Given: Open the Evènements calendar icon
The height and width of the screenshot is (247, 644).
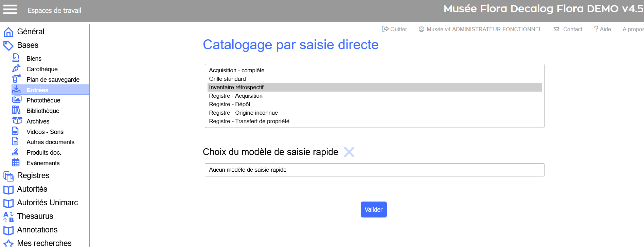Looking at the screenshot, I should pyautogui.click(x=16, y=163).
